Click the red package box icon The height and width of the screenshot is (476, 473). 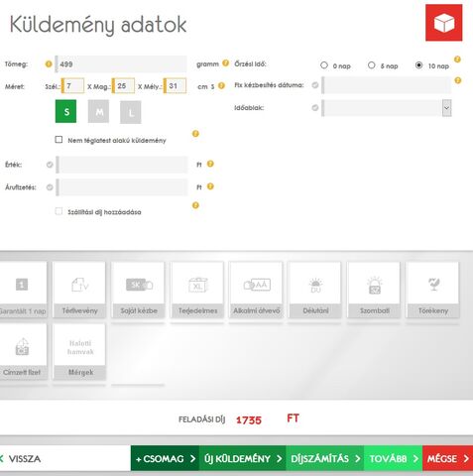tap(444, 23)
